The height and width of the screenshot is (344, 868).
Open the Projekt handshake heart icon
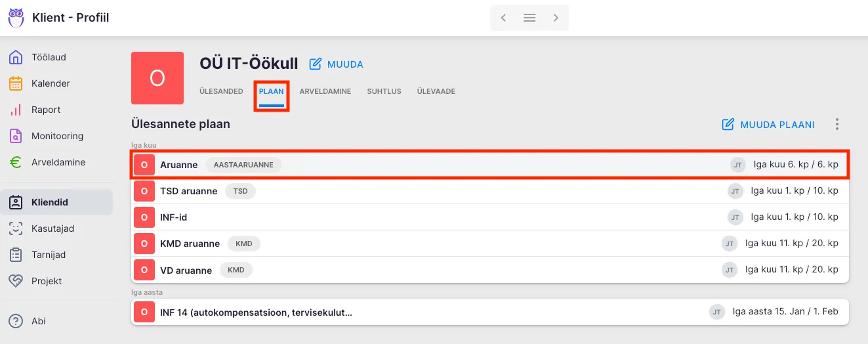(16, 281)
